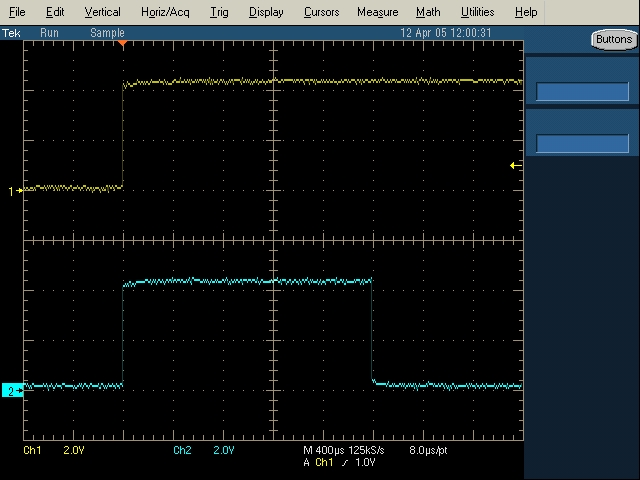
Task: Open the Vertical menu
Action: click(102, 12)
